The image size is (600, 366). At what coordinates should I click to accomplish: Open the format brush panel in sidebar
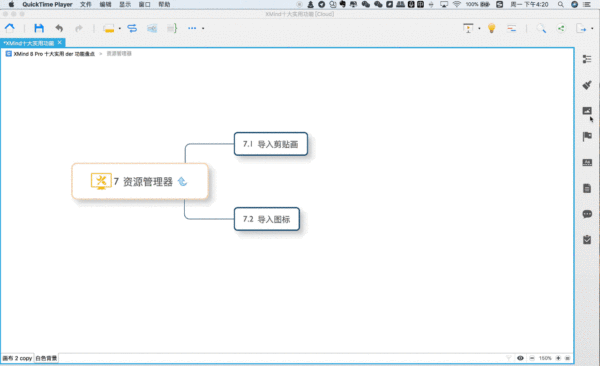coord(587,85)
